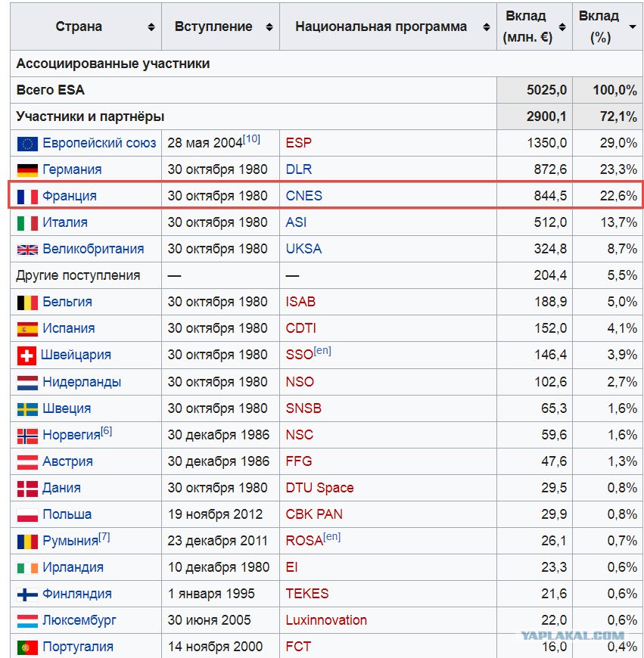The width and height of the screenshot is (644, 658).
Task: Open the [en] link beside SSO
Action: tap(322, 351)
